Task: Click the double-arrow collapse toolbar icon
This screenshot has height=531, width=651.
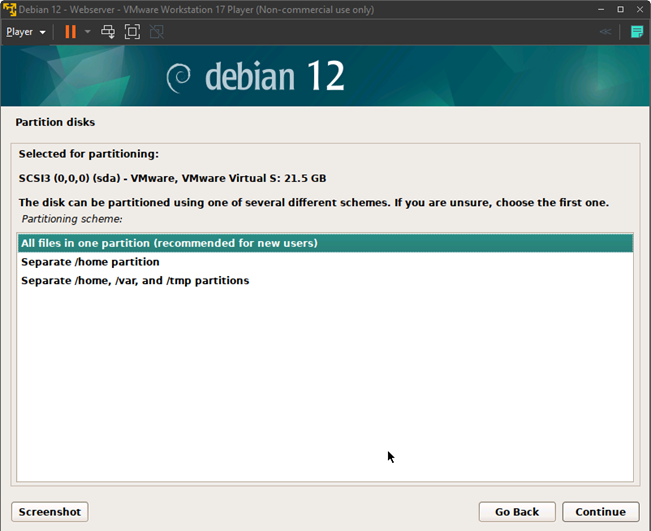Action: tap(605, 32)
